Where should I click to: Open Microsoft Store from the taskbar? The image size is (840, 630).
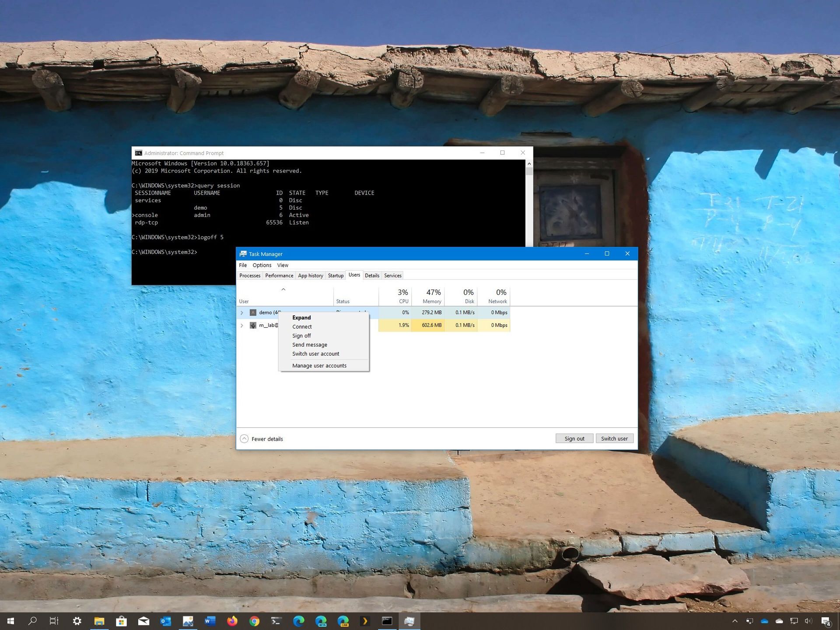[121, 621]
